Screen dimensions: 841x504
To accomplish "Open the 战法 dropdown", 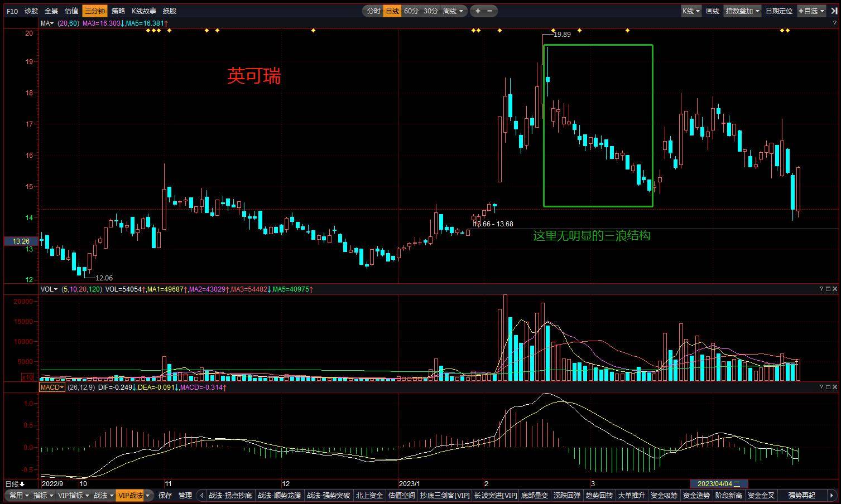I will 103,495.
